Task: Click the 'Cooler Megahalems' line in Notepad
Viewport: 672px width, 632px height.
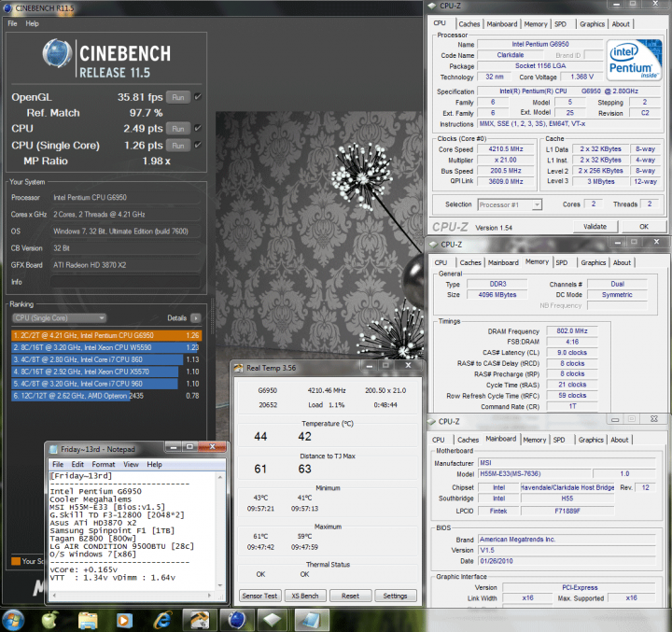Action: [x=91, y=499]
